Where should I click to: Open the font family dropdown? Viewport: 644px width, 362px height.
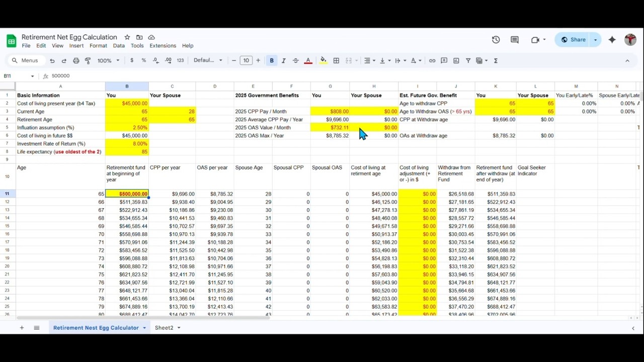[x=208, y=60]
